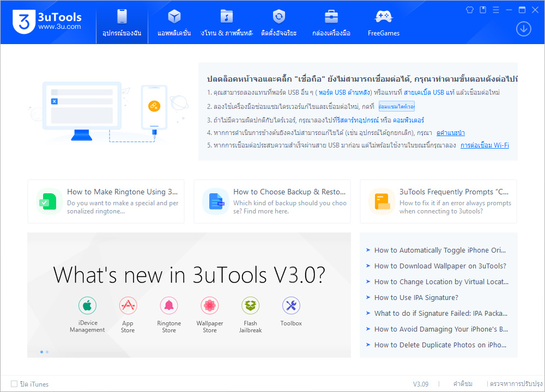
Task: Click the คอมพิวเตอร์ link
Action: (x=408, y=120)
